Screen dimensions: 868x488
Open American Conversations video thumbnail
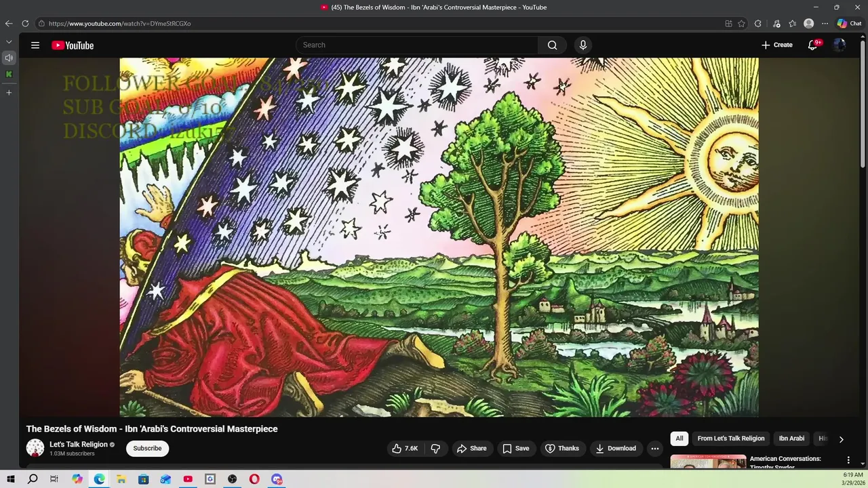pos(708,462)
